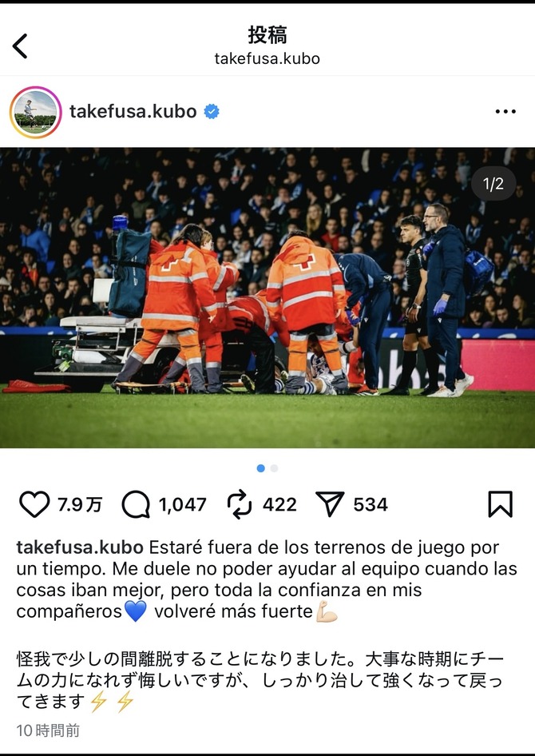Tap the 534 shares count
The height and width of the screenshot is (756, 535).
pyautogui.click(x=371, y=505)
